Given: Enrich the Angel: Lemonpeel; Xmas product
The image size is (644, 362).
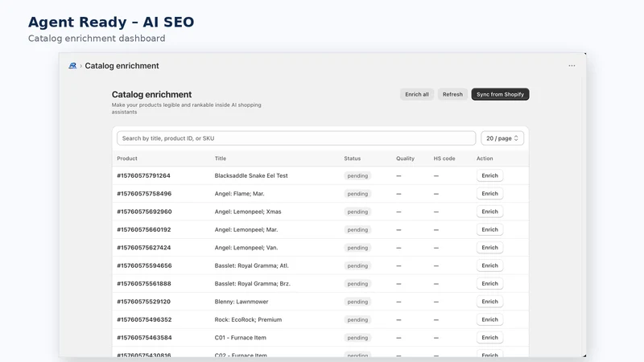Looking at the screenshot, I should point(489,212).
